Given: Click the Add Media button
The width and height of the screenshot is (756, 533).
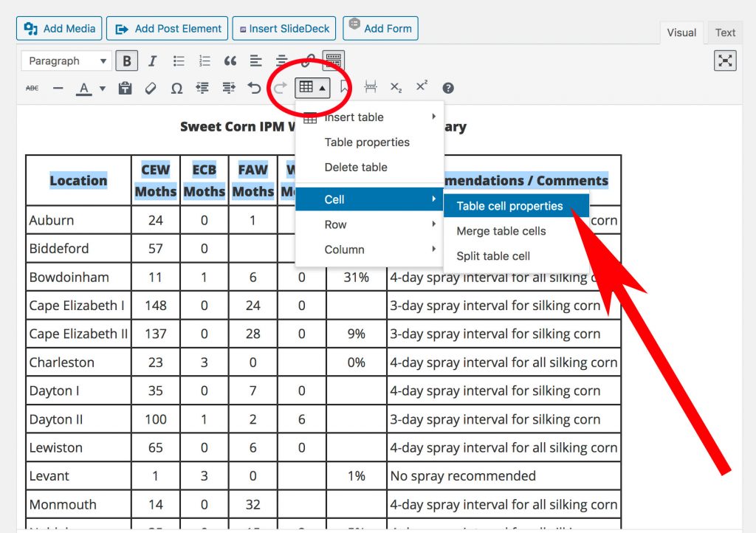Looking at the screenshot, I should click(60, 29).
